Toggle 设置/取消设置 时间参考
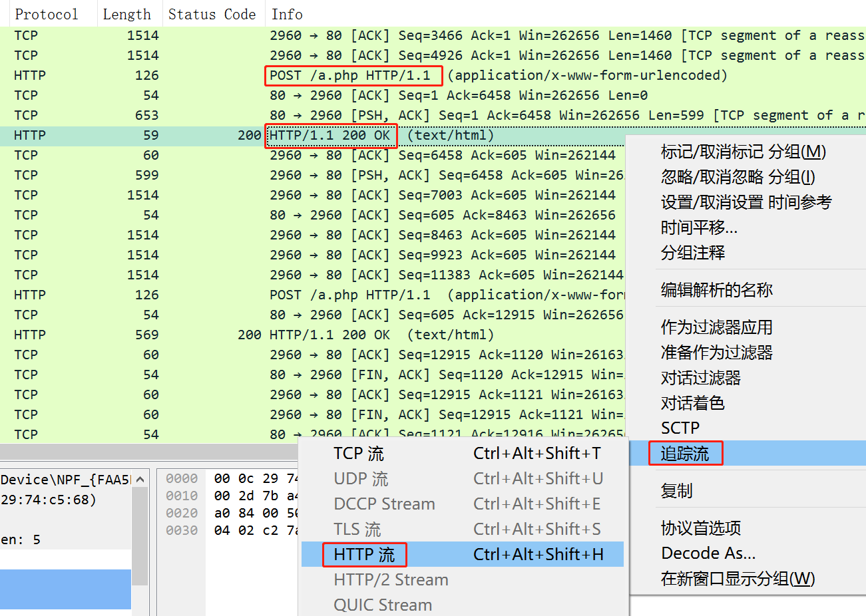 (746, 202)
